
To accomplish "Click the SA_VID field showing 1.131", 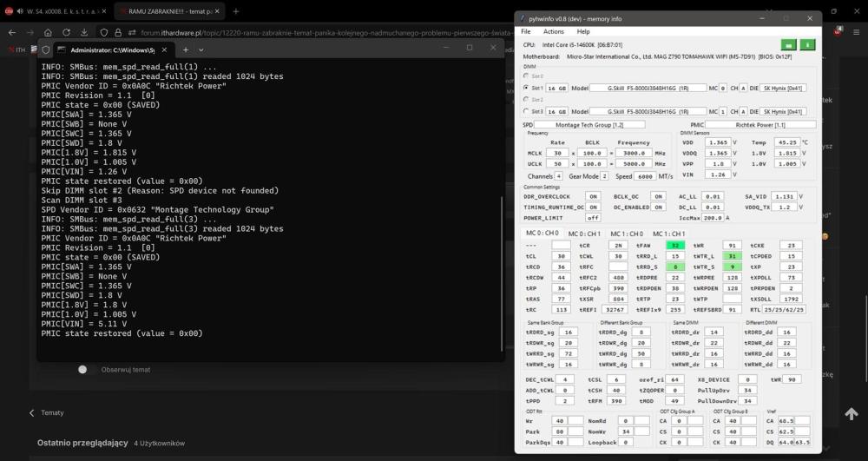I will click(785, 196).
